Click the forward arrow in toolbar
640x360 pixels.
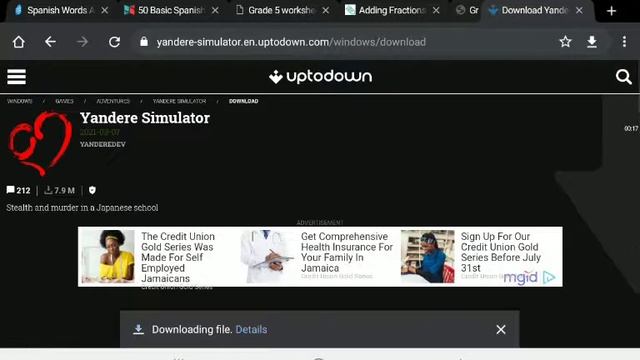82,42
